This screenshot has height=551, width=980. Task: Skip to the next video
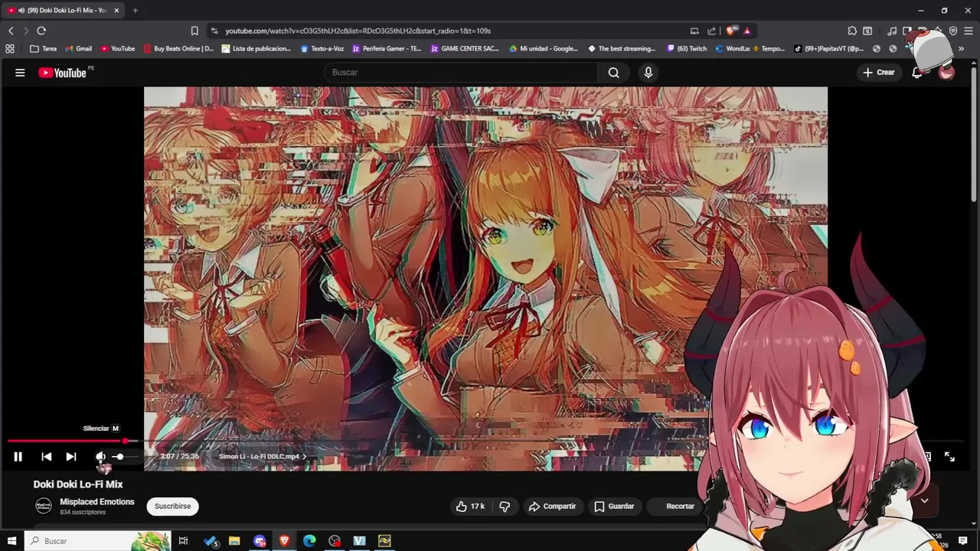pos(70,457)
